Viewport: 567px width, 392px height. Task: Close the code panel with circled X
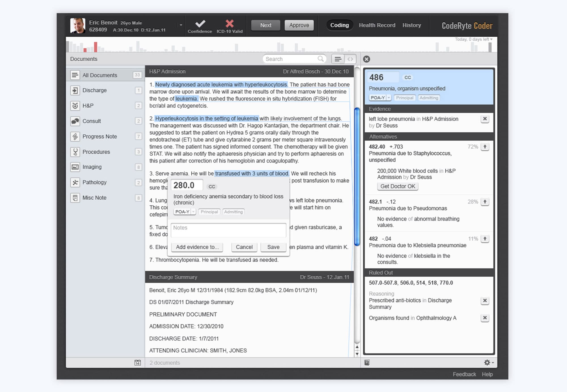367,59
